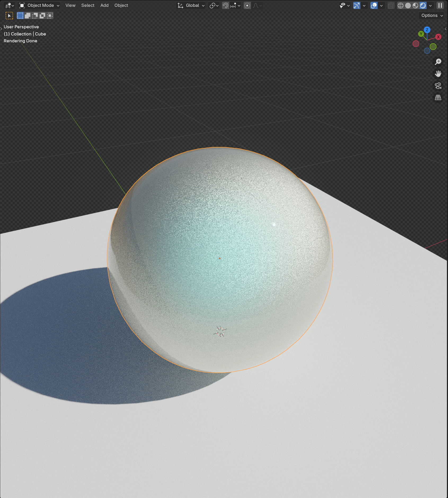Viewport: 448px width, 498px height.
Task: Expand the Options dropdown
Action: tap(432, 15)
